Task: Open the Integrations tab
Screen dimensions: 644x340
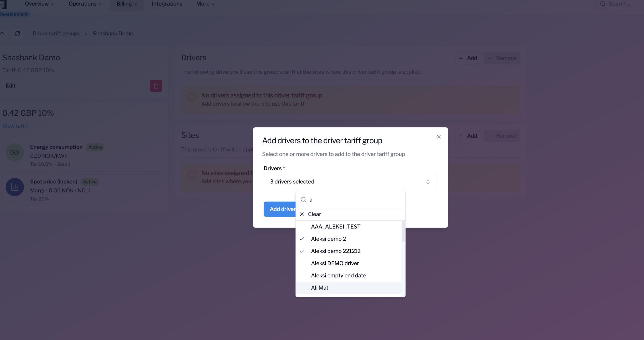Action: coord(167,4)
